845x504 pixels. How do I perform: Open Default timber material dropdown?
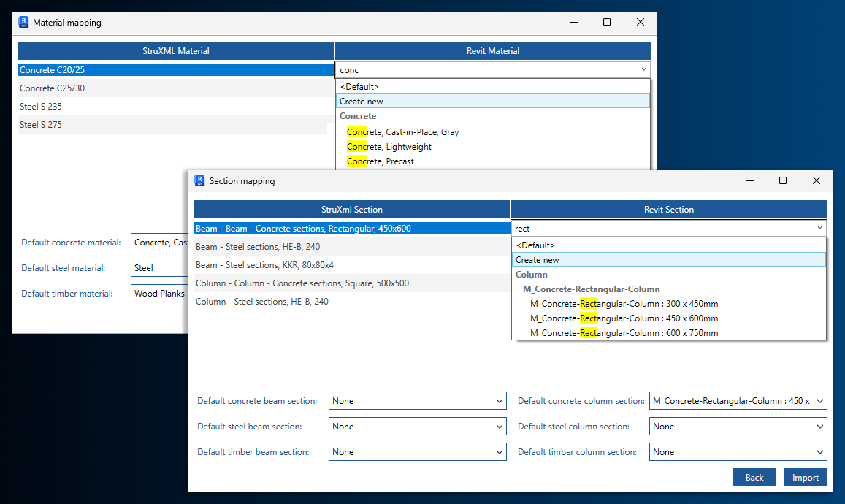coord(159,293)
